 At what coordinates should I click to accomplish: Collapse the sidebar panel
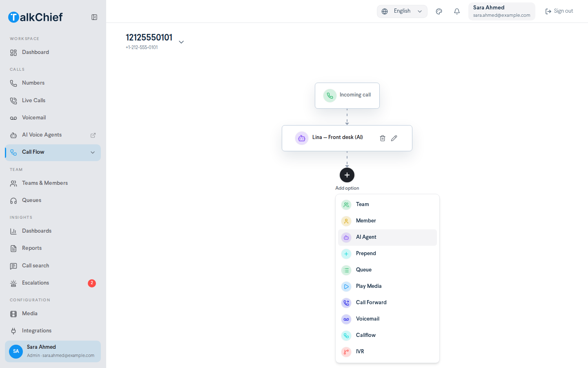94,17
